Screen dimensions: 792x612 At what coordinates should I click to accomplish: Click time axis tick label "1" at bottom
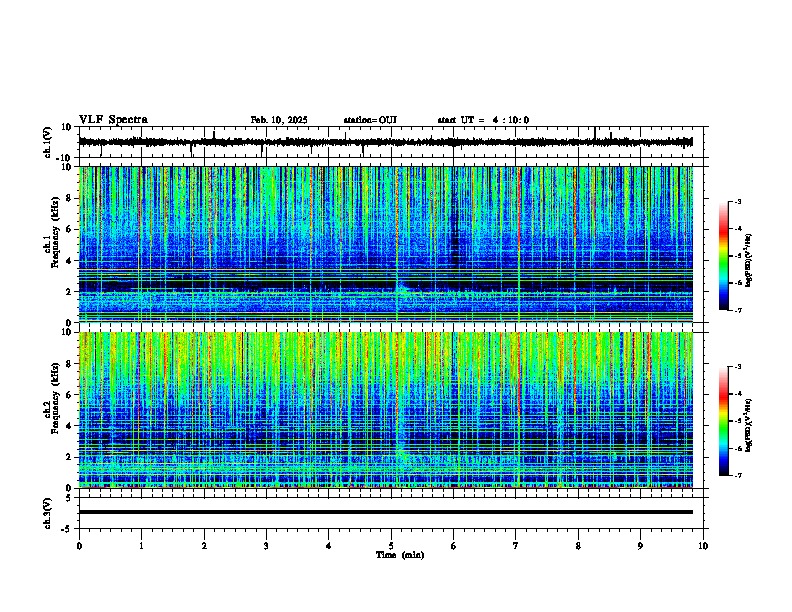click(x=141, y=546)
